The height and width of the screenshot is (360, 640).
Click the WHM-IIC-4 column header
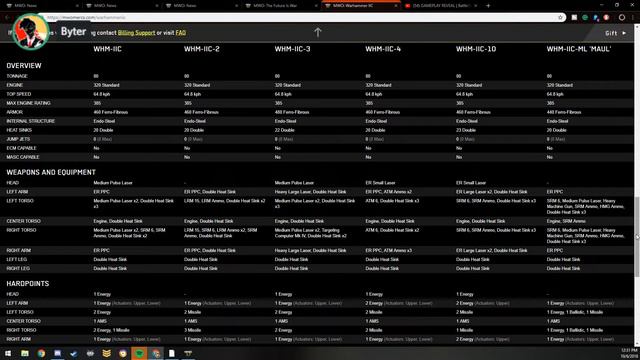tap(383, 49)
